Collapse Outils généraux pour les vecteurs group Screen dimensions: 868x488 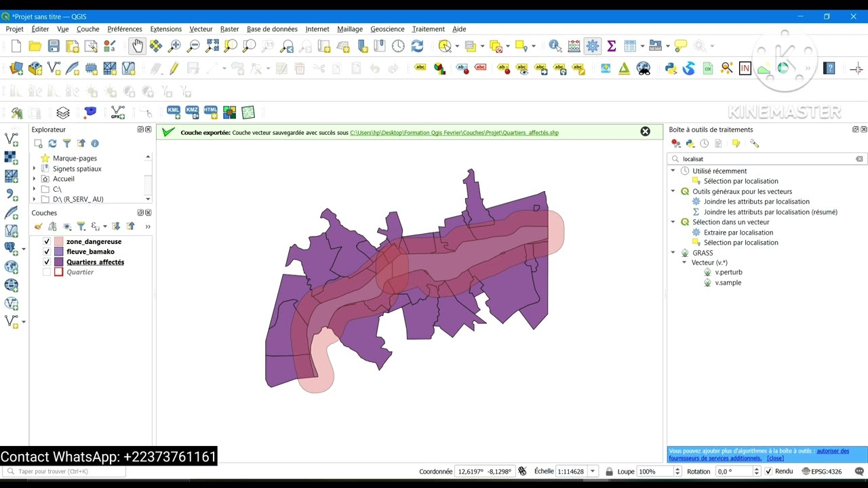click(x=673, y=191)
